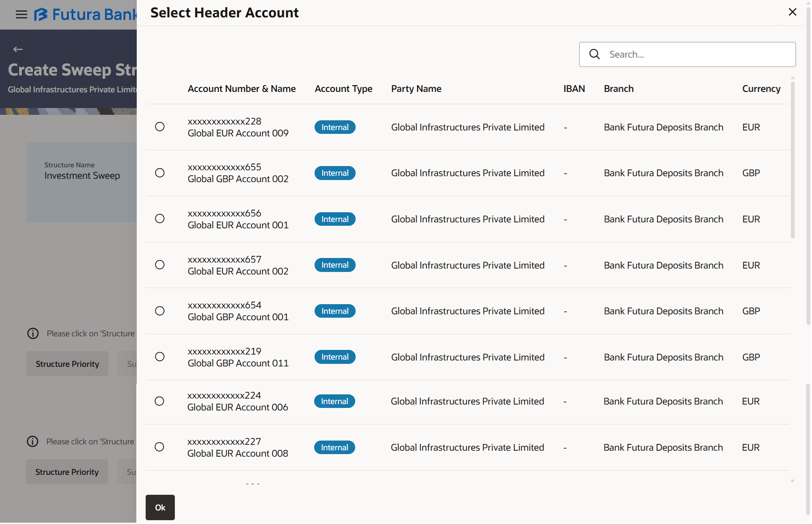
Task: Click Internal badge of Global EUR Account 002
Action: 334,265
